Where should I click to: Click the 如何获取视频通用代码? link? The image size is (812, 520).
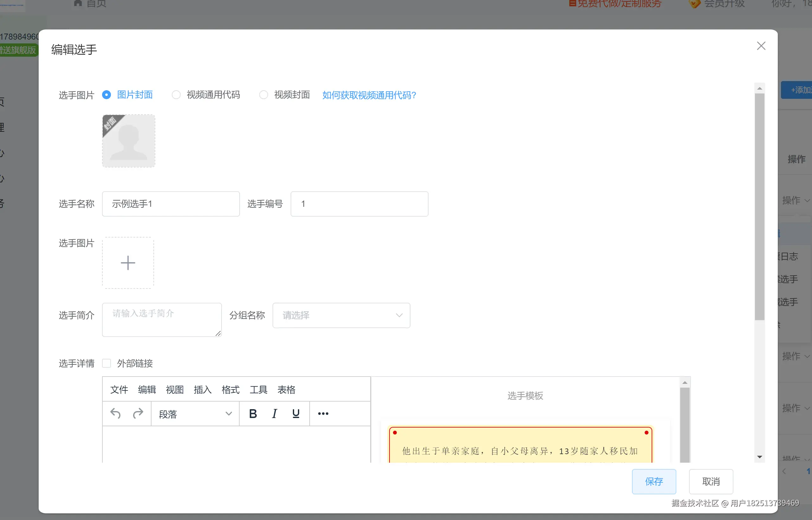point(369,95)
